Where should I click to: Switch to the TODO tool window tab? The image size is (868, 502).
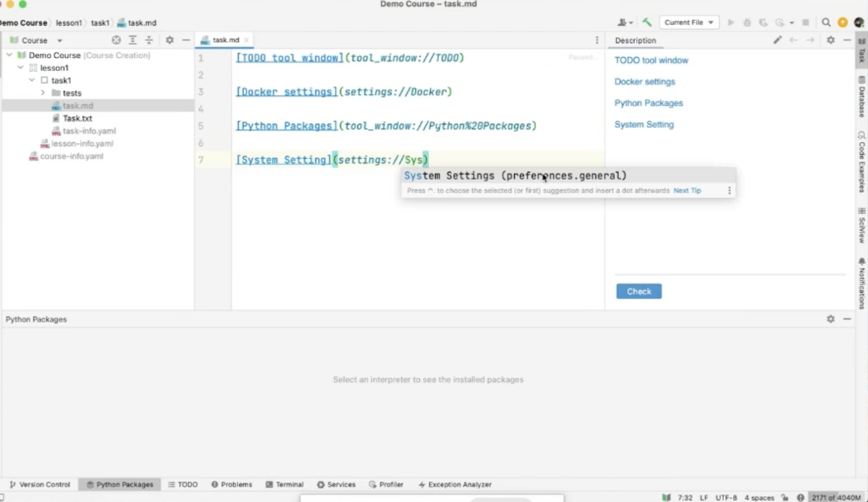pyautogui.click(x=183, y=484)
